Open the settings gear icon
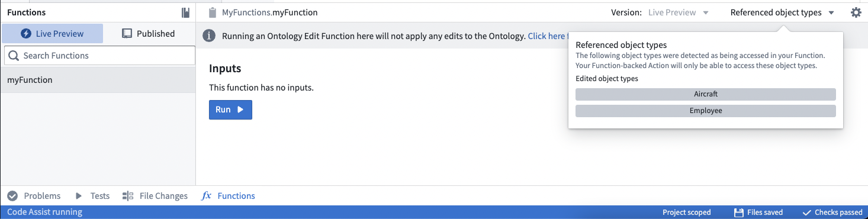This screenshot has width=868, height=219. pyautogui.click(x=856, y=12)
